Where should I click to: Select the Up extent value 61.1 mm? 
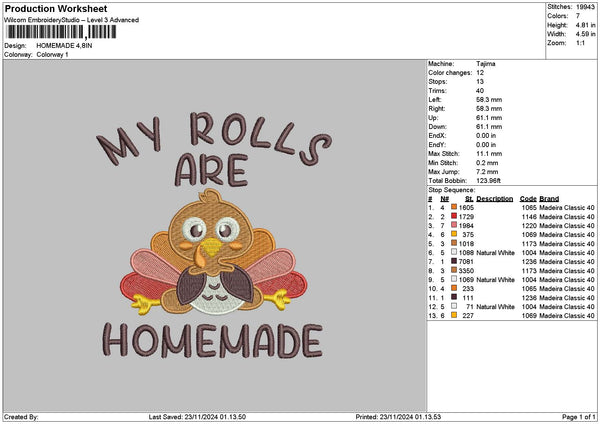[489, 118]
